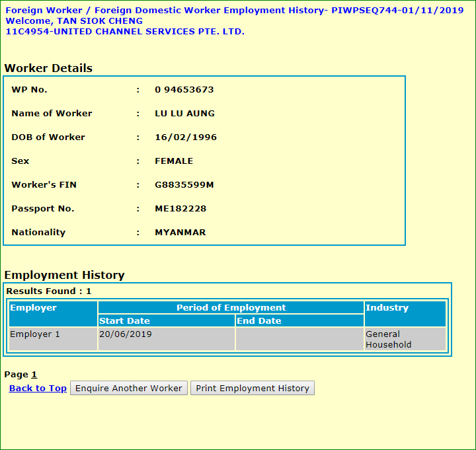Screen dimensions: 476x450
Task: Open page 1 link of results
Action: (34, 375)
